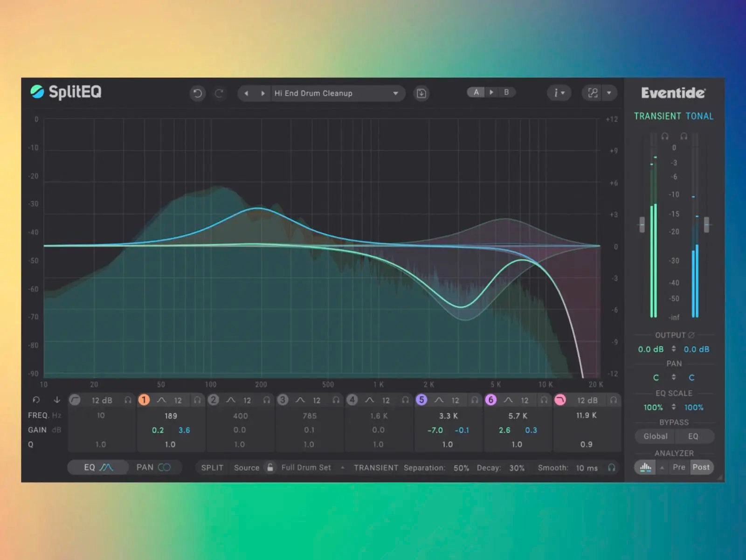Screen dimensions: 746x560
Task: Solo band 6 with headphone
Action: click(x=544, y=400)
